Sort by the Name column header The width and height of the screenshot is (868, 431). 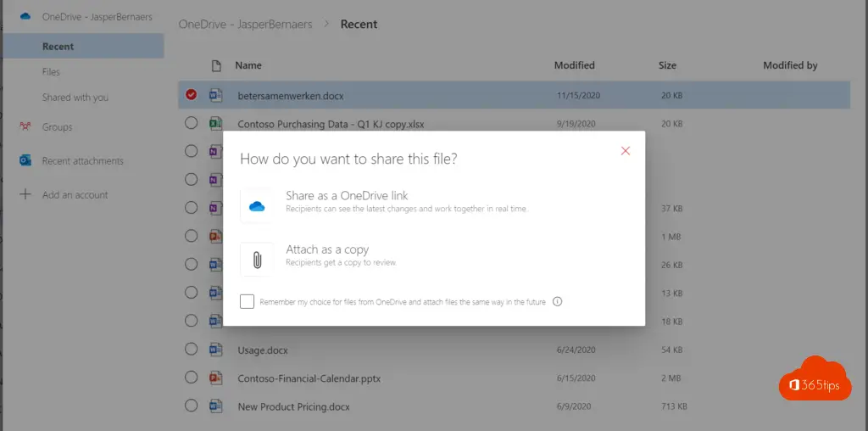(x=248, y=65)
